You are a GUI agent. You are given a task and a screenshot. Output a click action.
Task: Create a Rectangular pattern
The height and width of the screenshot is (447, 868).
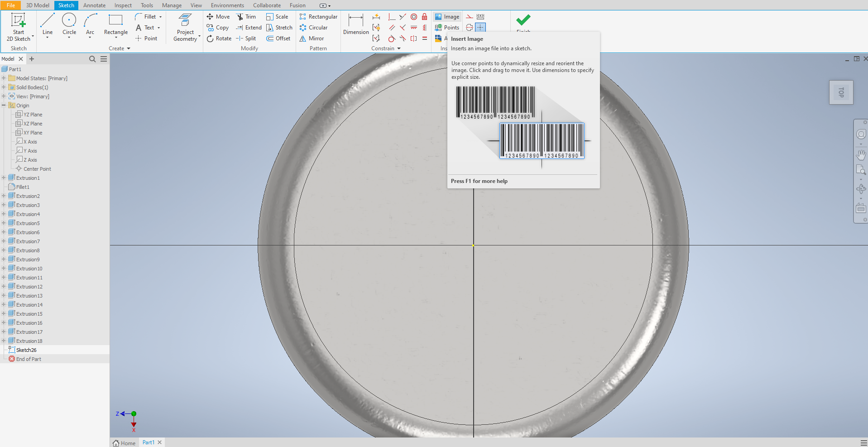[318, 17]
